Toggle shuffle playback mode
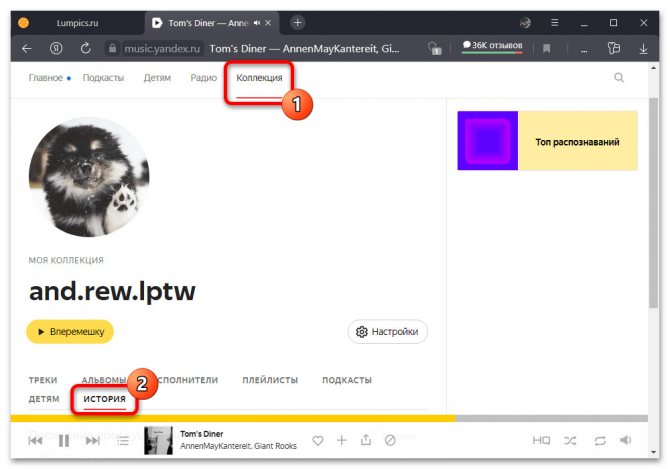This screenshot has width=670, height=469. tap(570, 440)
